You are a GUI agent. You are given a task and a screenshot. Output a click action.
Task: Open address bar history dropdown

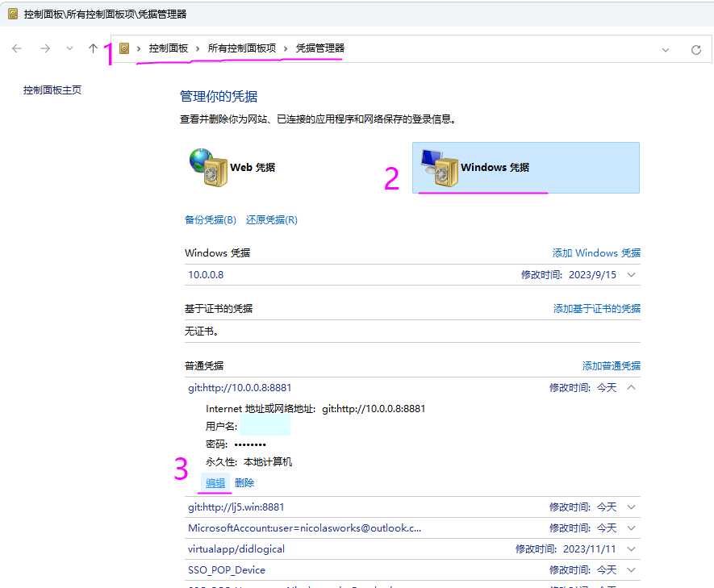pos(666,50)
